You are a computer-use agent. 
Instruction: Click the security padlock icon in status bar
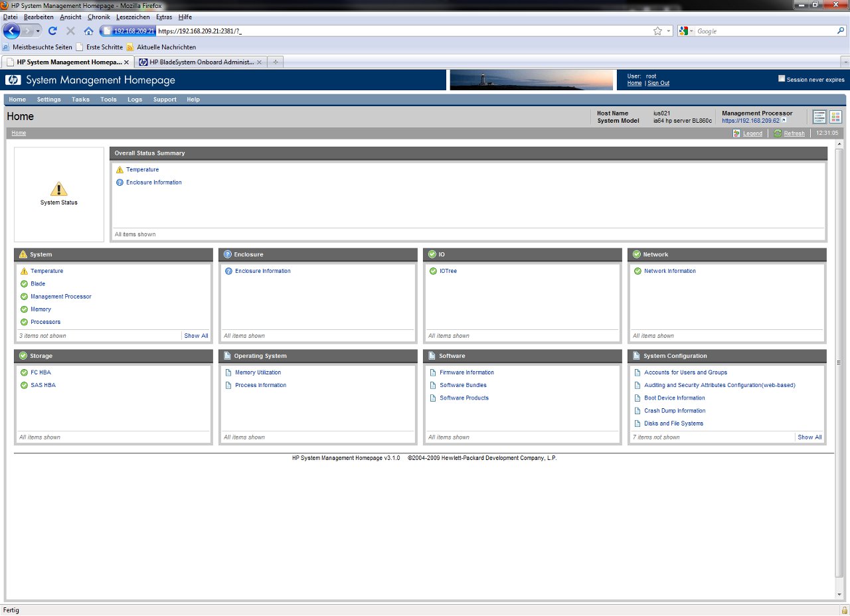pos(844,610)
